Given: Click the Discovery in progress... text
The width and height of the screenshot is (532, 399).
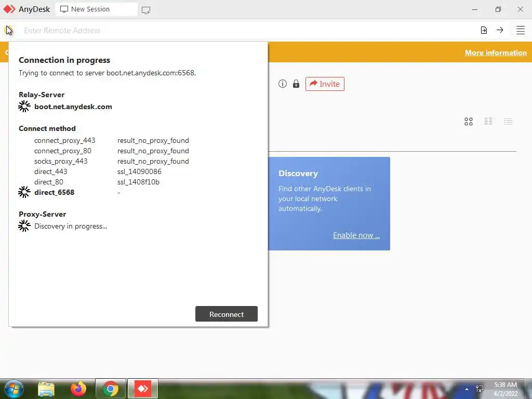Looking at the screenshot, I should coord(71,227).
